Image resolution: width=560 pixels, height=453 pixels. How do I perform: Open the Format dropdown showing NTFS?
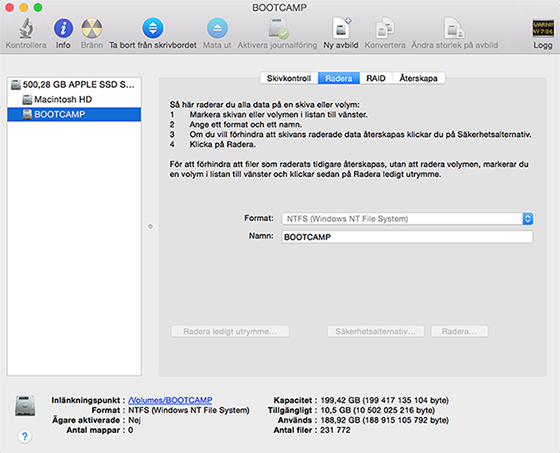pyautogui.click(x=408, y=219)
